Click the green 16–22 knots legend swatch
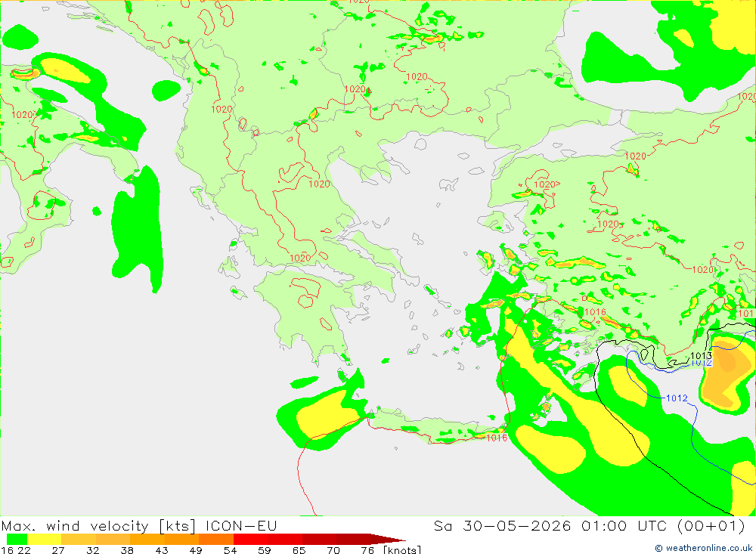The image size is (756, 554). point(17,539)
